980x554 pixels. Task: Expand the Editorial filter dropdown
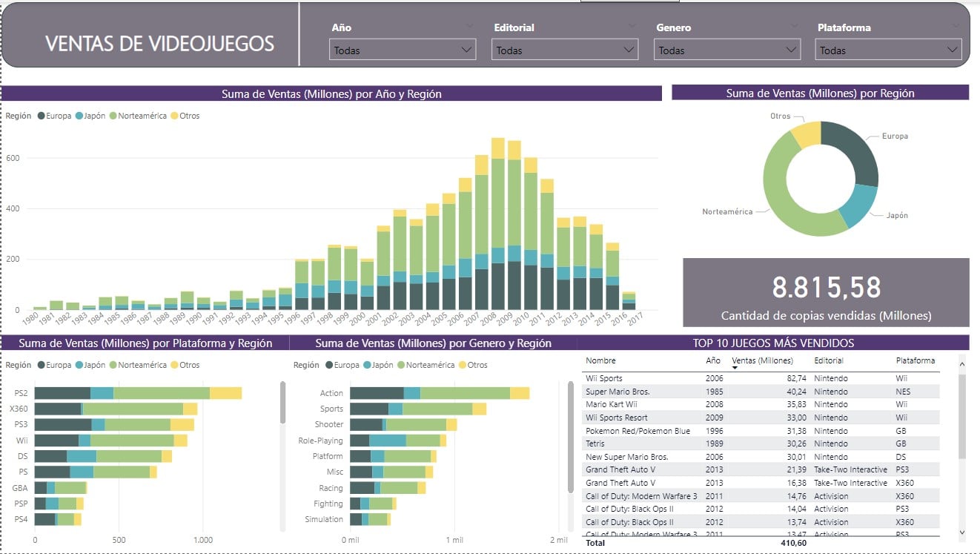[565, 50]
